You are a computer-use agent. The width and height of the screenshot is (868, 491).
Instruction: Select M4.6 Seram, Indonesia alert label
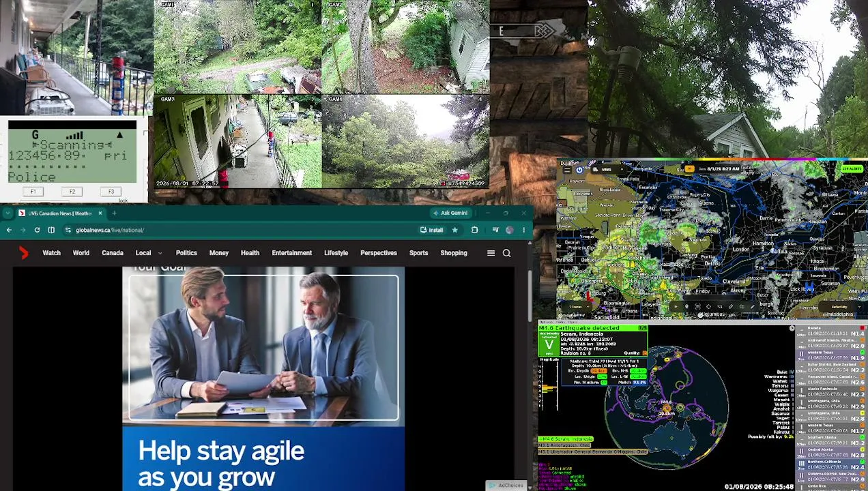(566, 439)
